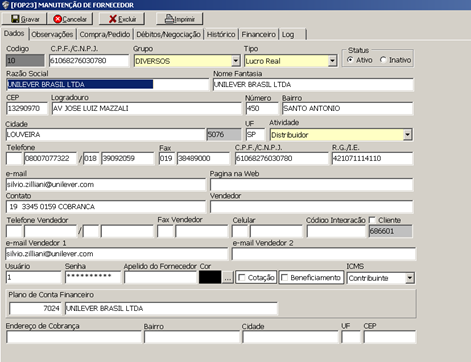Enable the Beneficiamento checkbox
This screenshot has width=471, height=362.
point(284,278)
